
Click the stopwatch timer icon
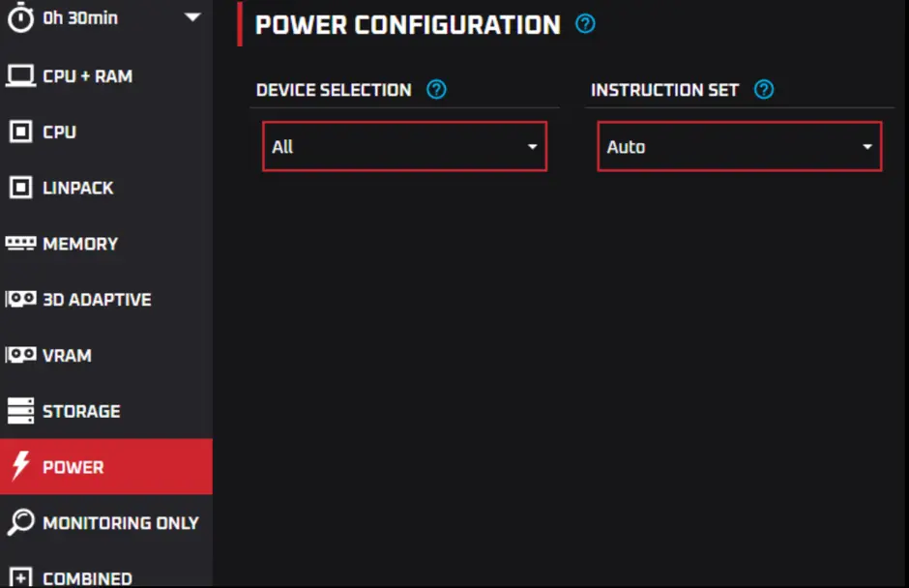pos(21,17)
